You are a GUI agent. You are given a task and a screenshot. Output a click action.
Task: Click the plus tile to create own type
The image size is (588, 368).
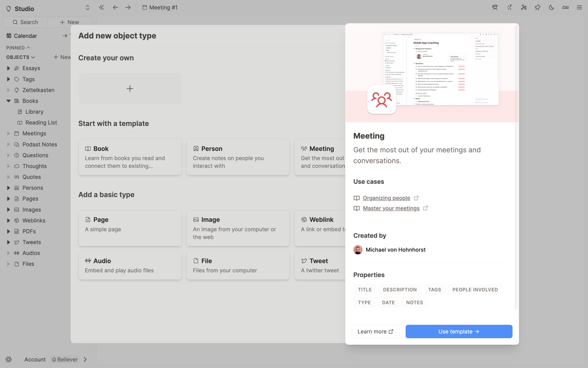pyautogui.click(x=130, y=89)
